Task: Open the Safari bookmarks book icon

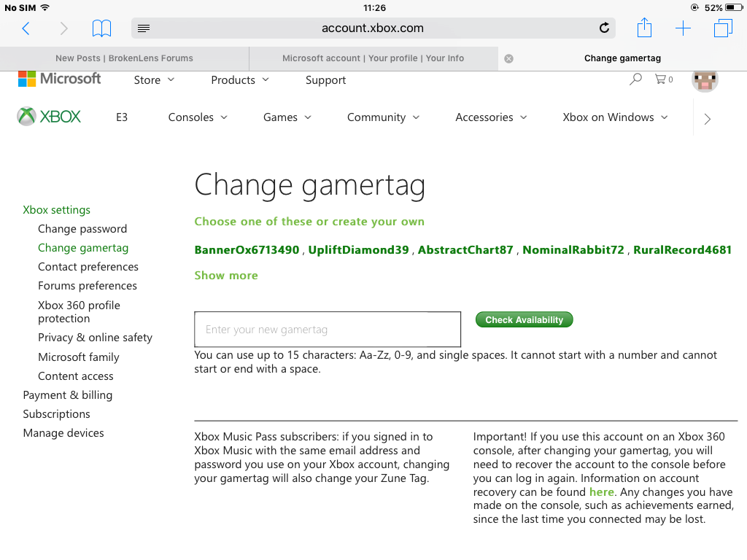Action: point(101,28)
